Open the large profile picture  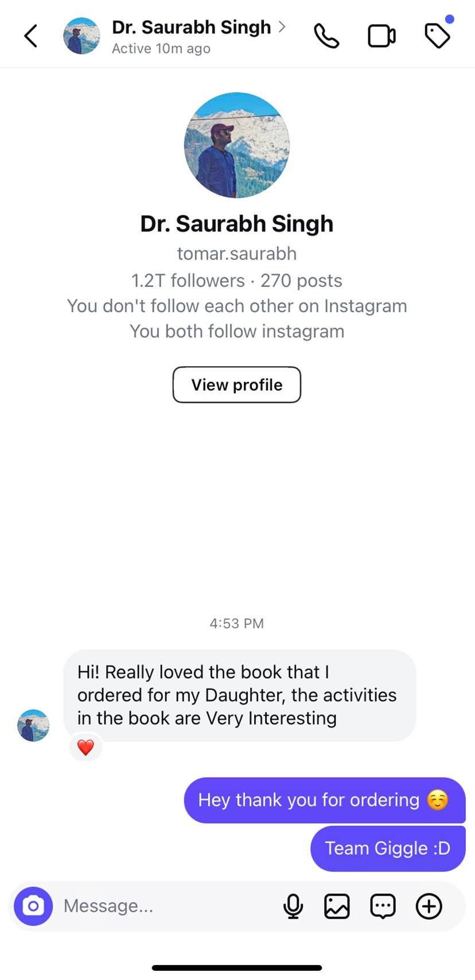click(x=237, y=145)
